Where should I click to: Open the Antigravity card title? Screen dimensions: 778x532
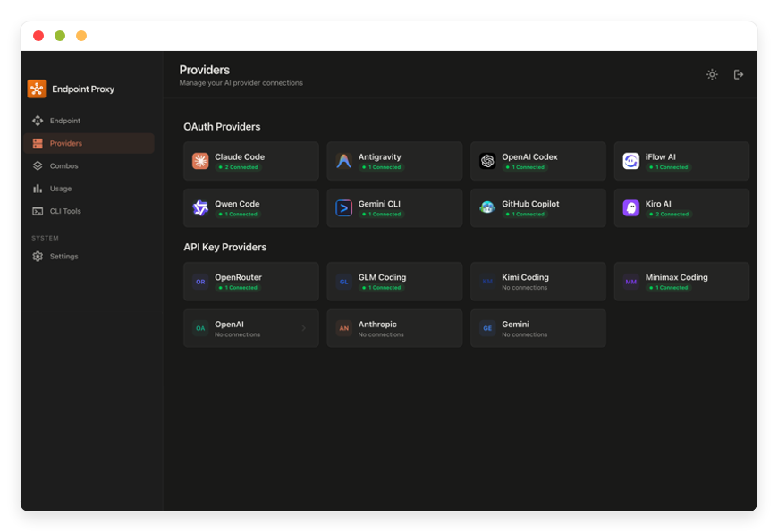pos(379,156)
